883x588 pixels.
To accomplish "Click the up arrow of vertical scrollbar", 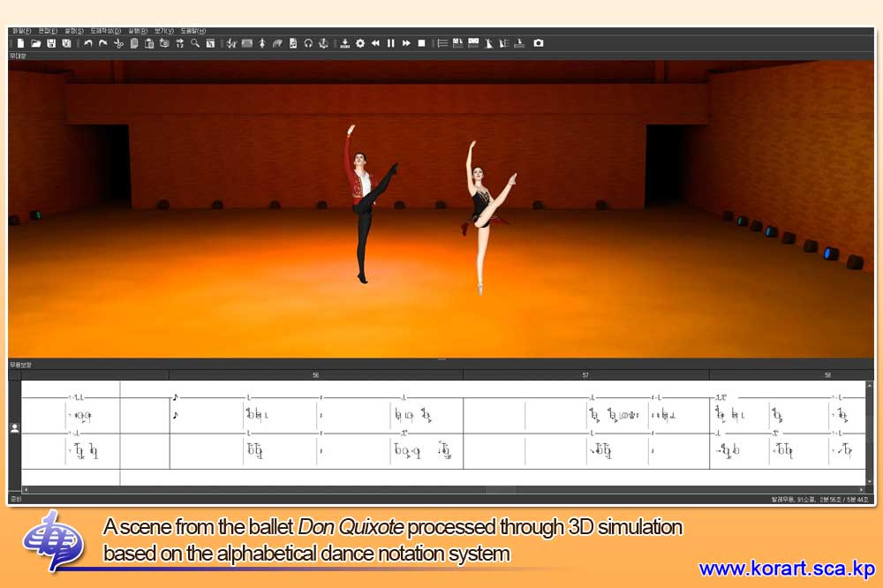I will (x=870, y=385).
